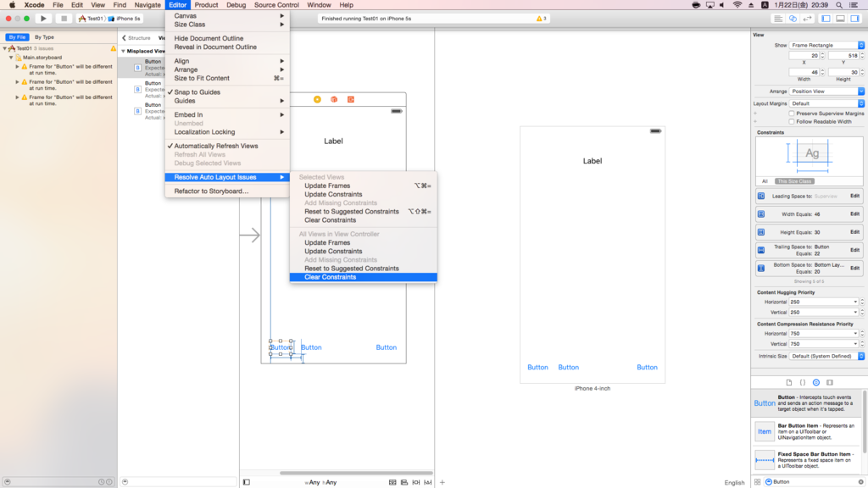Viewport: 868px width, 488px height.
Task: Open the Embed In submenu
Action: (227, 115)
